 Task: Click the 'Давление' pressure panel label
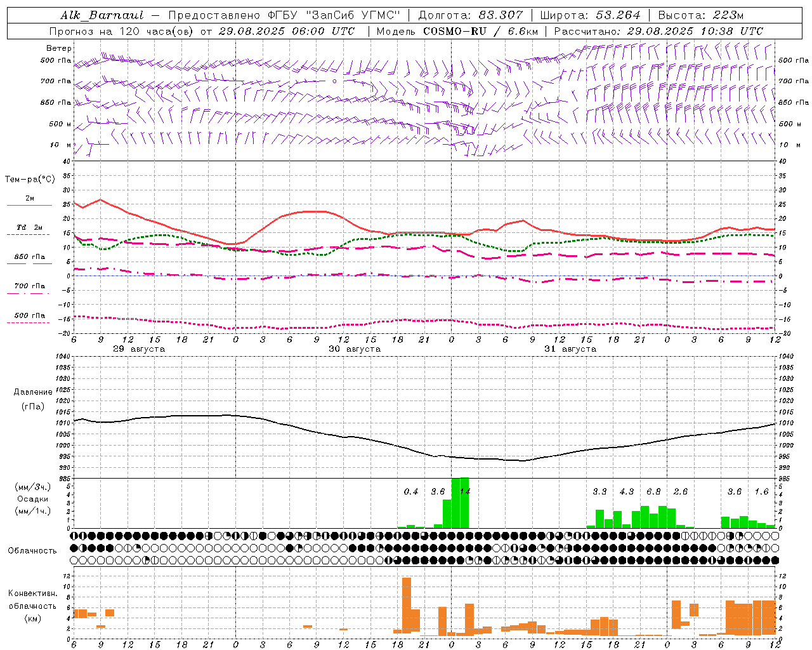click(x=33, y=392)
